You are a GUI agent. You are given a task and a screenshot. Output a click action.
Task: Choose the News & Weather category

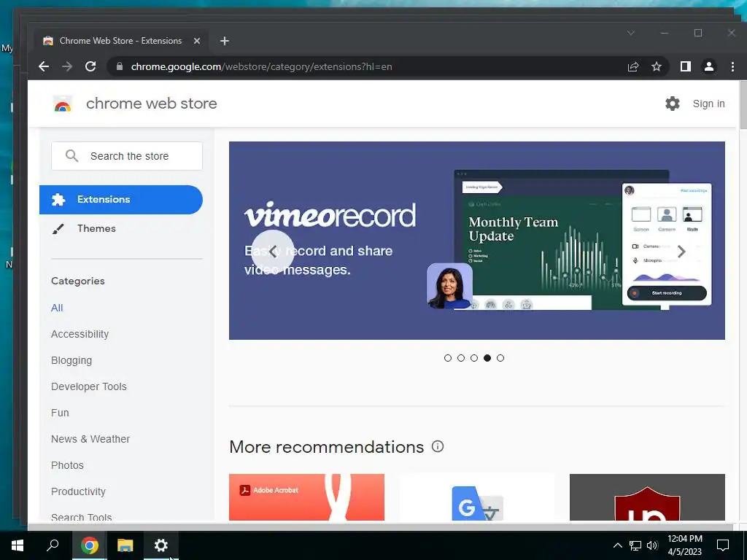click(90, 438)
